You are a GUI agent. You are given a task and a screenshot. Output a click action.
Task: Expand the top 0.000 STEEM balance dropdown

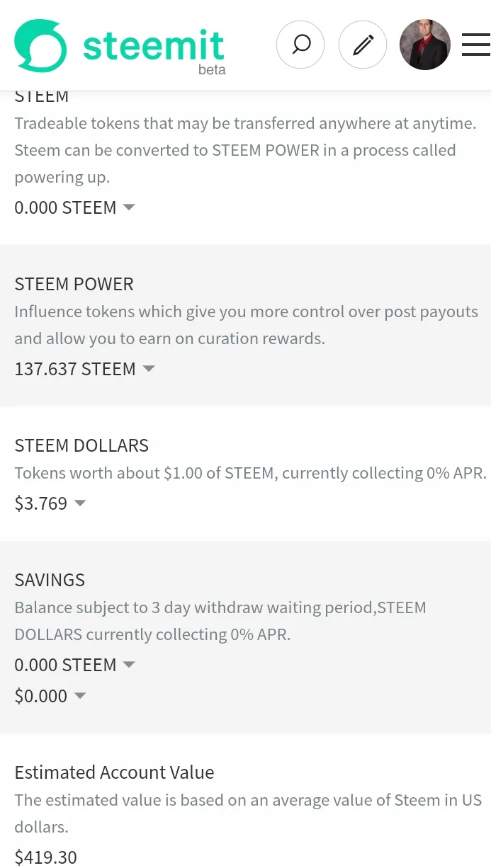click(74, 207)
